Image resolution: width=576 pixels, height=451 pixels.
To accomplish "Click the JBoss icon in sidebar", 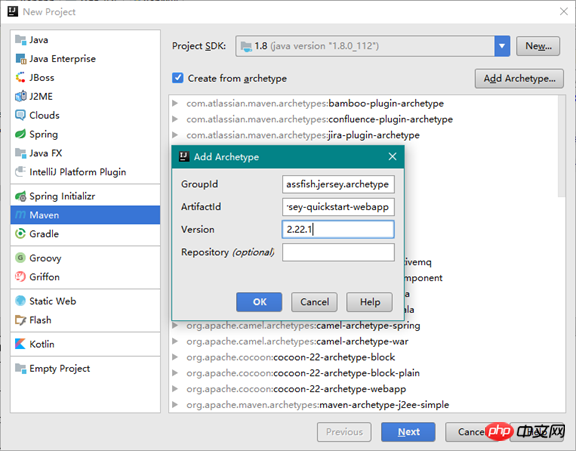I will click(x=20, y=77).
